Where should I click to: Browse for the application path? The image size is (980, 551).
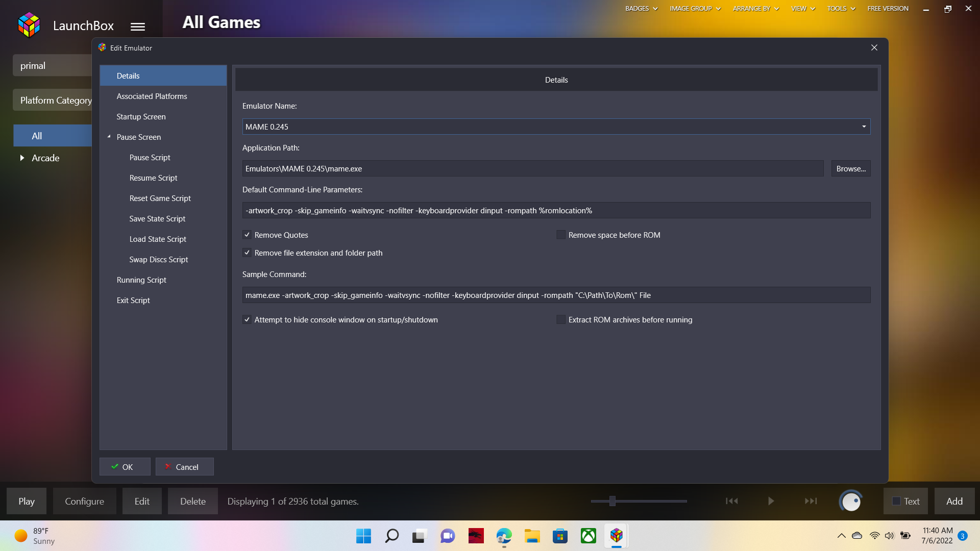click(851, 168)
